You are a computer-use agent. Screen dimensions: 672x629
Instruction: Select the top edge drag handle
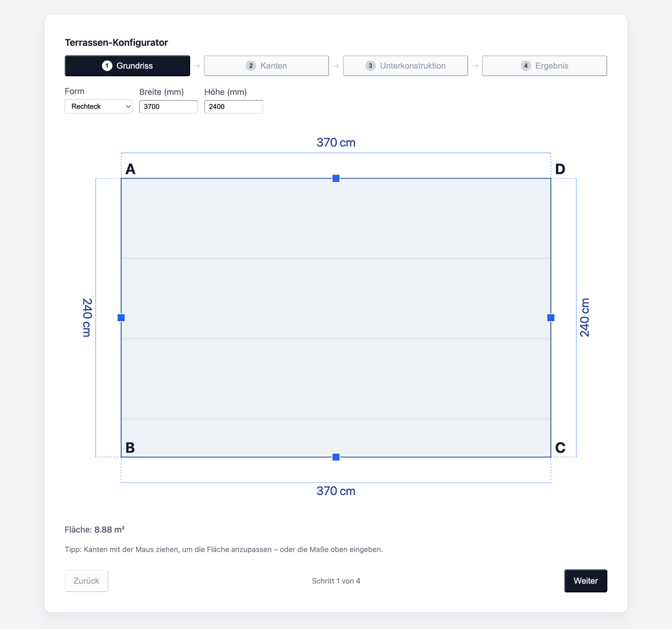tap(336, 179)
